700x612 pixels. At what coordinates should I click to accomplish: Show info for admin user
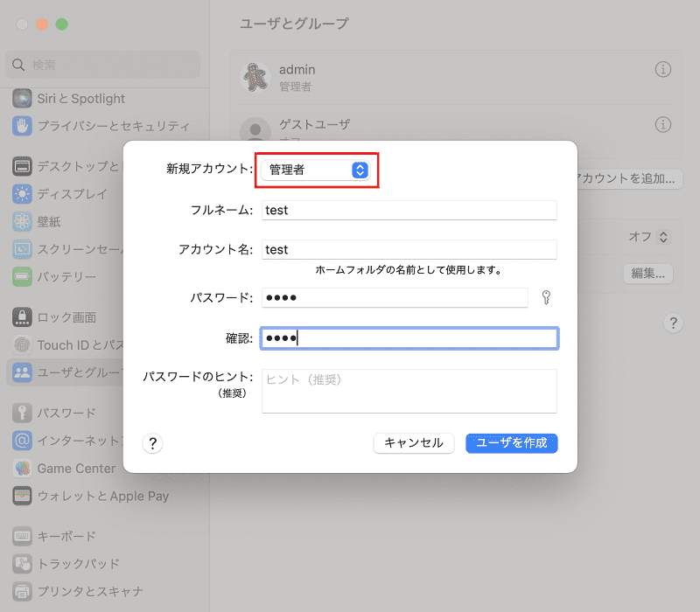[663, 70]
